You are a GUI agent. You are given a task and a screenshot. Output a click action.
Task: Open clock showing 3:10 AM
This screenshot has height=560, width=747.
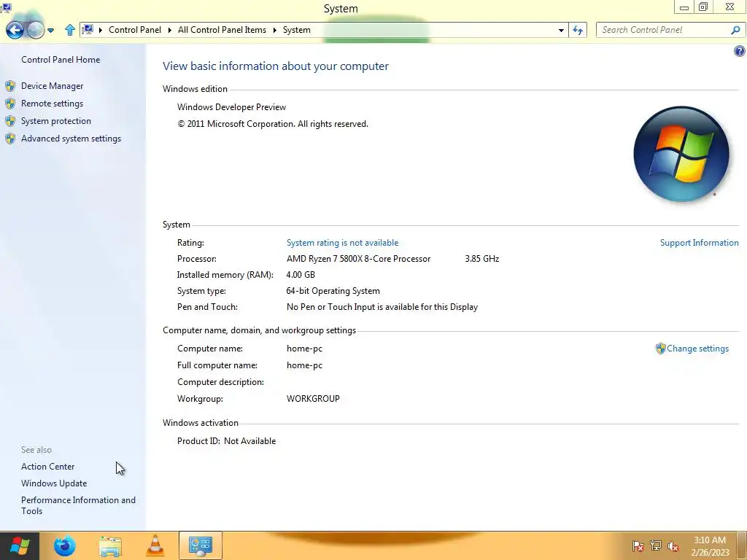pos(710,546)
